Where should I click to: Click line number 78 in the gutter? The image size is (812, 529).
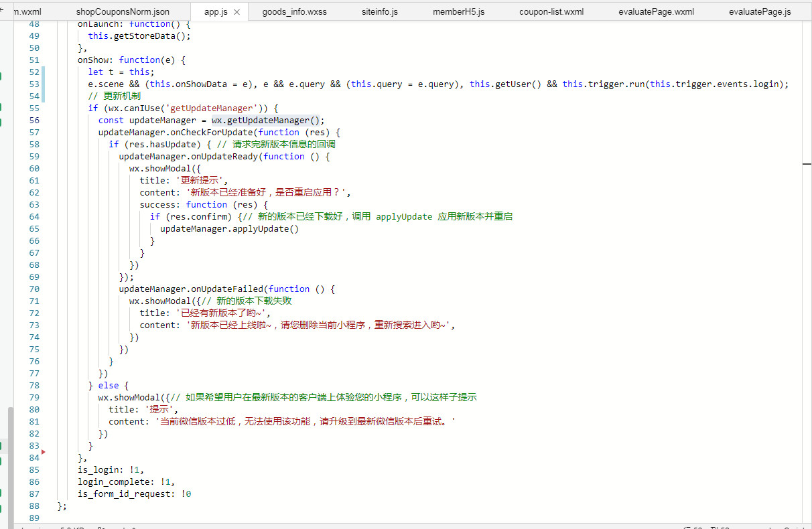[x=33, y=385]
